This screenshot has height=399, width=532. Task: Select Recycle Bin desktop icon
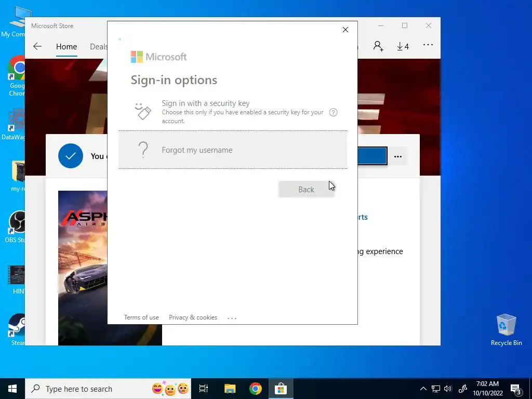coord(506,329)
